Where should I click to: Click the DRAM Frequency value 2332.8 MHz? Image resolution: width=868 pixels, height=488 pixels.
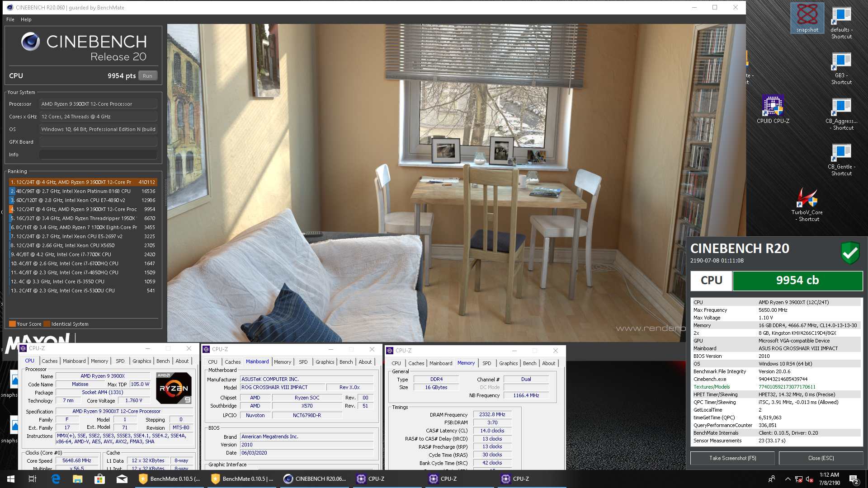(x=492, y=414)
